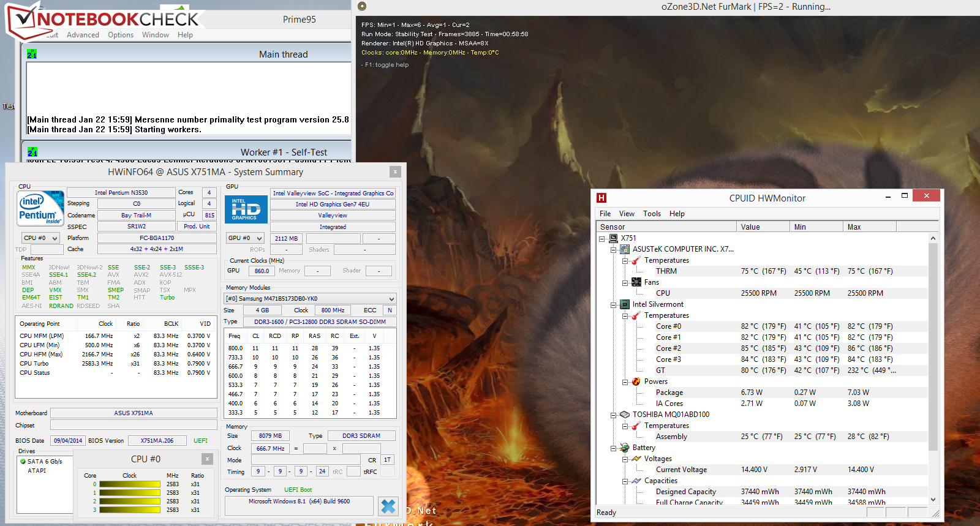The width and height of the screenshot is (980, 526).
Task: Close the CPU #0 clock panel
Action: (207, 459)
